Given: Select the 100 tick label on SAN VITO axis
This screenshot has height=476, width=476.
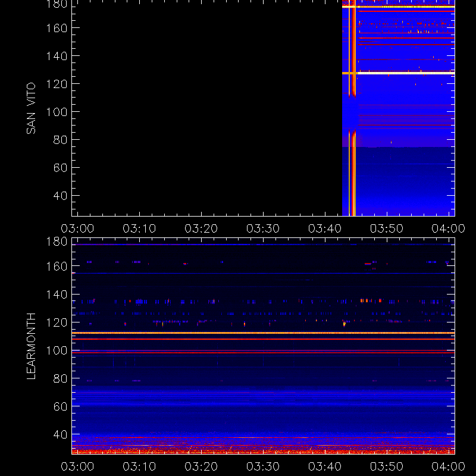Looking at the screenshot, I should [57, 112].
